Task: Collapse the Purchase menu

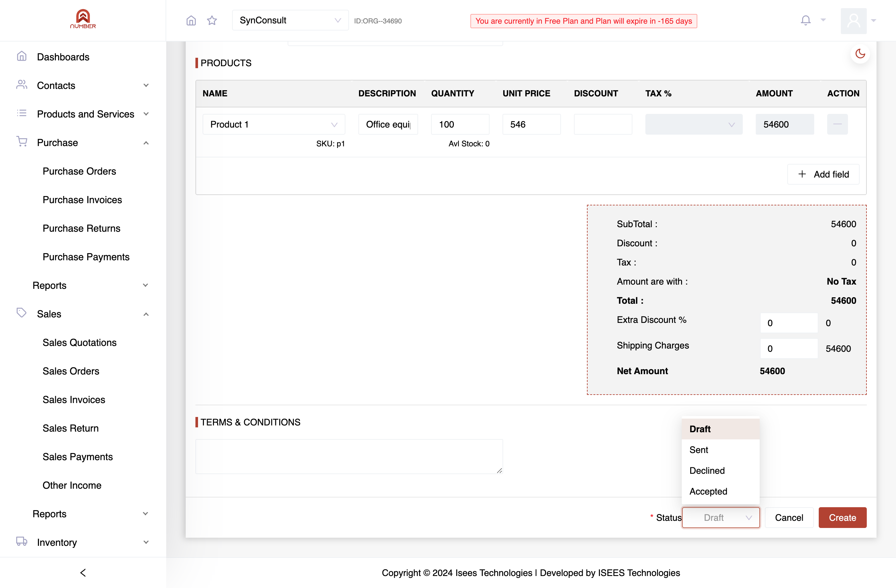Action: tap(83, 142)
